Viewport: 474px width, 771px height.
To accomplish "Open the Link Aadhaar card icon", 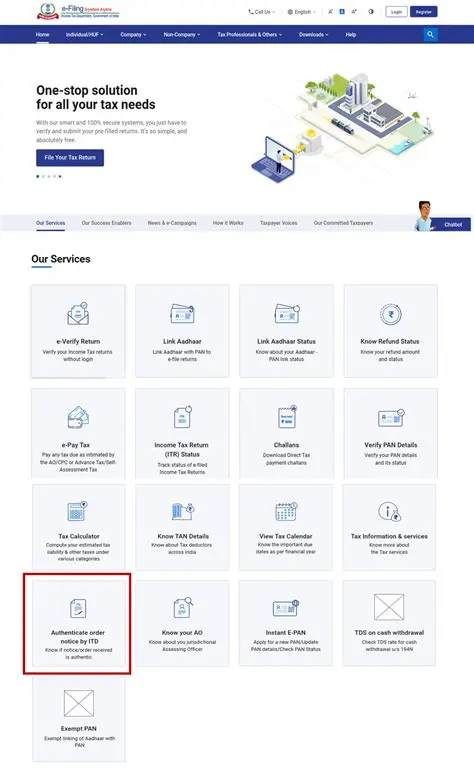I will [x=182, y=314].
